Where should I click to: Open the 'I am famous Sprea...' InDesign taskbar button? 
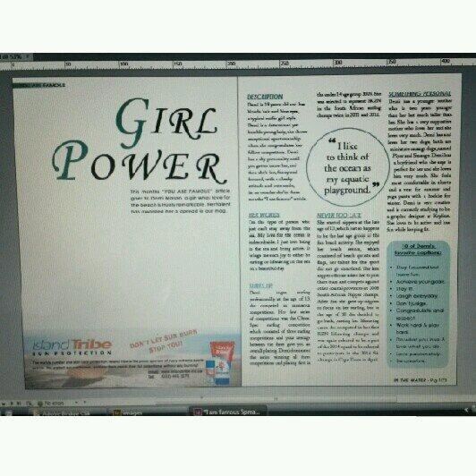click(227, 412)
